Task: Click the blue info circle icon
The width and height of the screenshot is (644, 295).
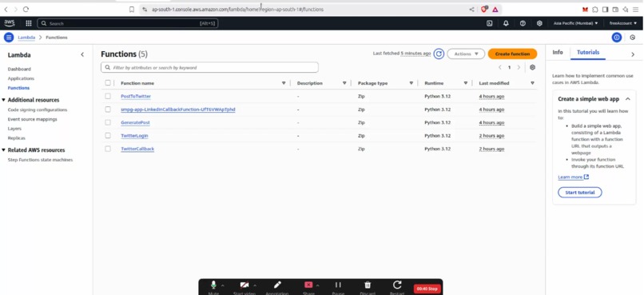Action: (617, 38)
